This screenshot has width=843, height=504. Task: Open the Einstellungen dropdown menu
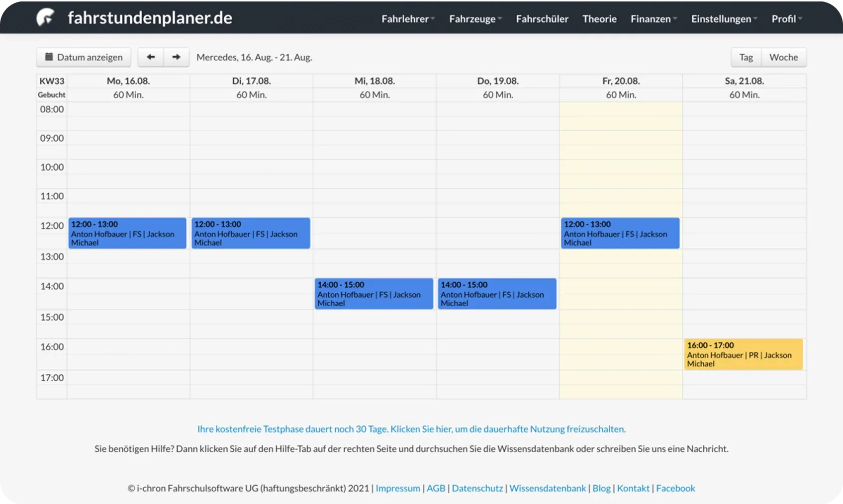(724, 19)
